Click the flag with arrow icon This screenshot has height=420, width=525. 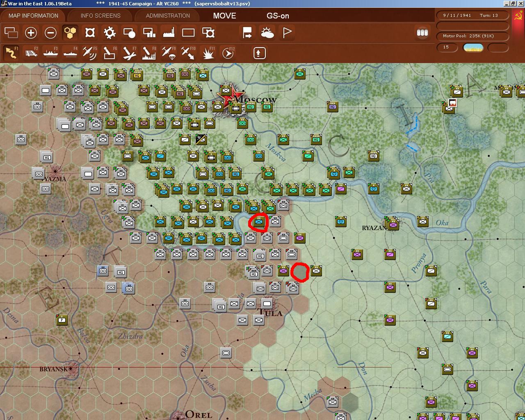pyautogui.click(x=247, y=32)
